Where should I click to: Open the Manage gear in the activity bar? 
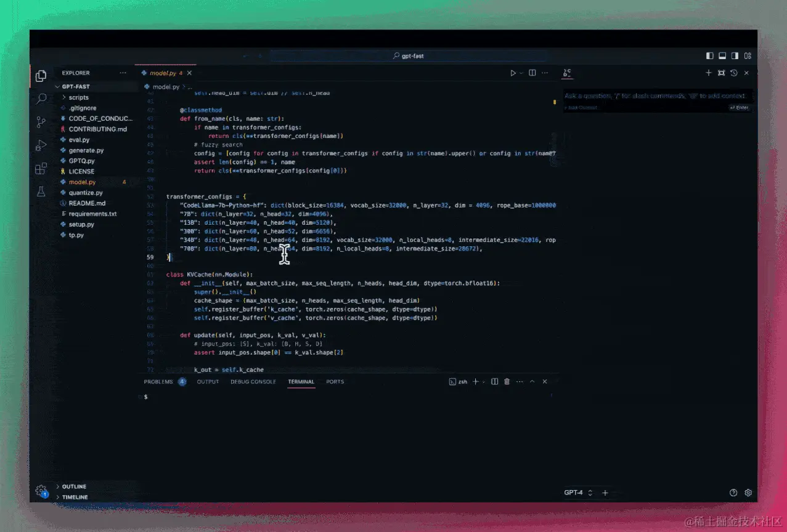pos(41,491)
